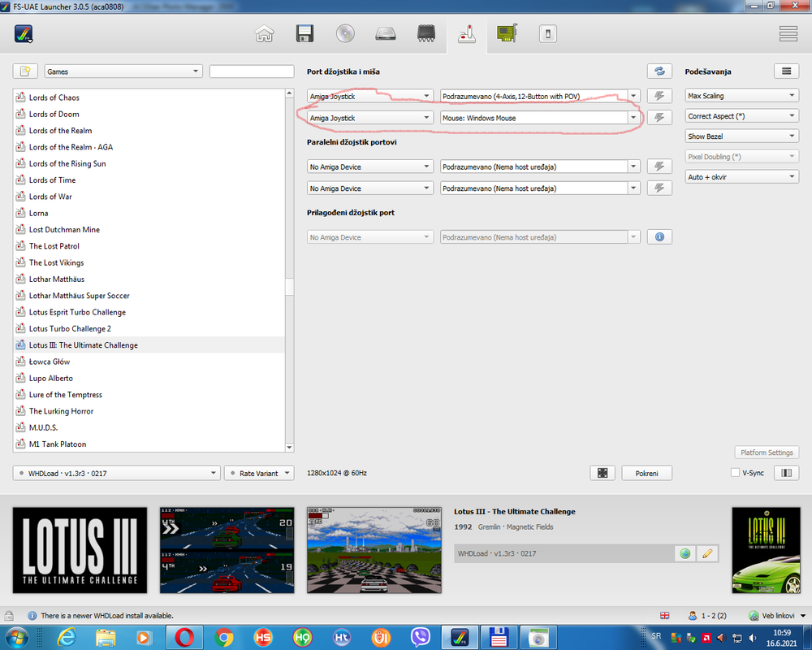Edit game entry with pencil icon

tap(707, 553)
